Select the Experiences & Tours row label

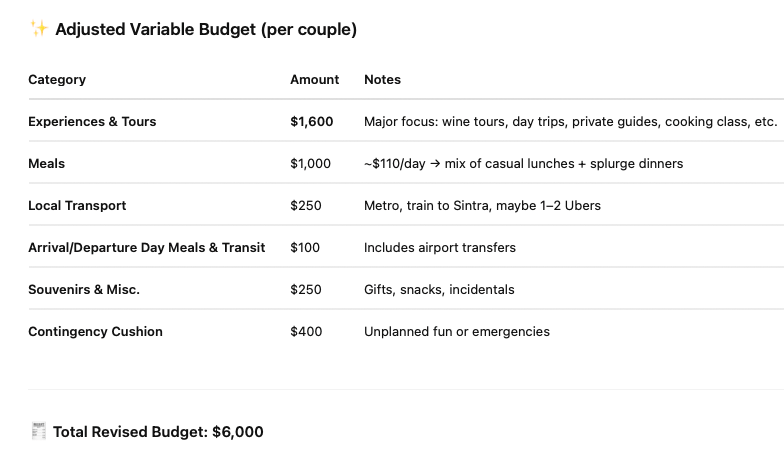tap(92, 122)
